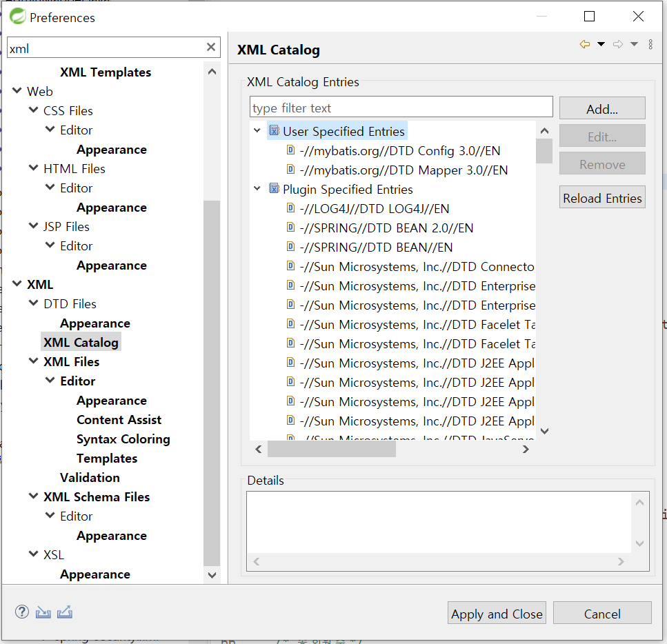The width and height of the screenshot is (667, 644).
Task: Collapse the XML Schema Files node
Action: click(34, 496)
